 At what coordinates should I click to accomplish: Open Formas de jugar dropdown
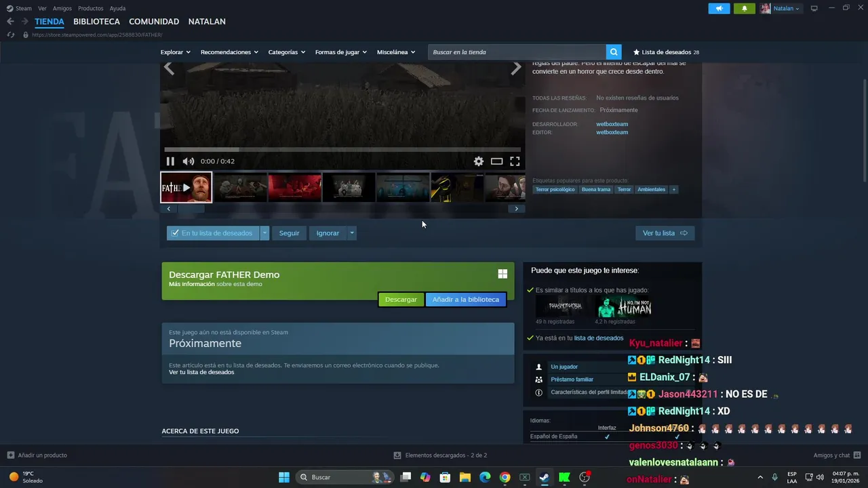click(341, 52)
